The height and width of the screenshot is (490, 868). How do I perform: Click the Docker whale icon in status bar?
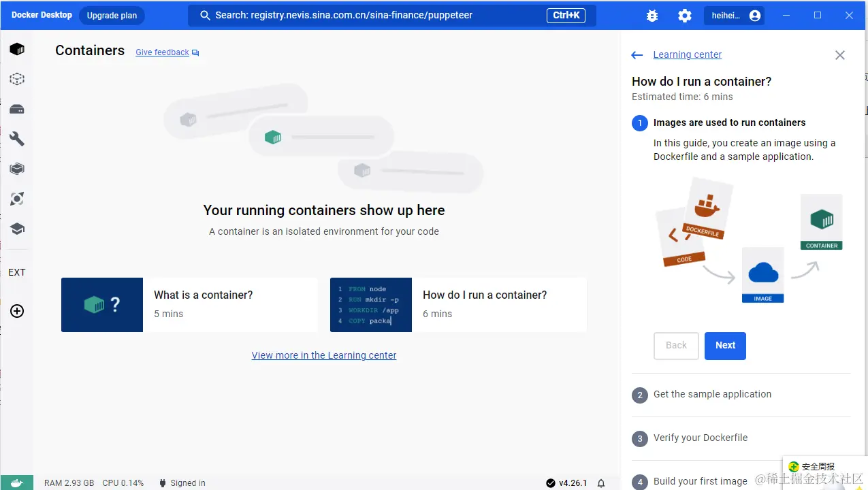17,483
